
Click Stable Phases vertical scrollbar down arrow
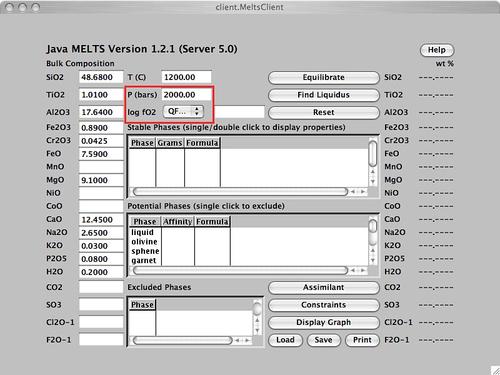click(373, 181)
